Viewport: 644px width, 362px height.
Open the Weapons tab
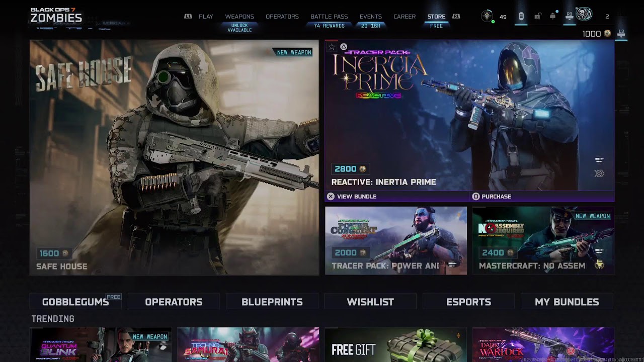pos(239,17)
